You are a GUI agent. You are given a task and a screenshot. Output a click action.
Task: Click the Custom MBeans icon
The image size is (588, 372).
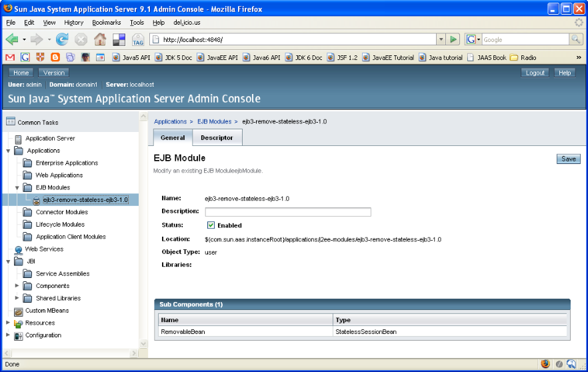19,311
